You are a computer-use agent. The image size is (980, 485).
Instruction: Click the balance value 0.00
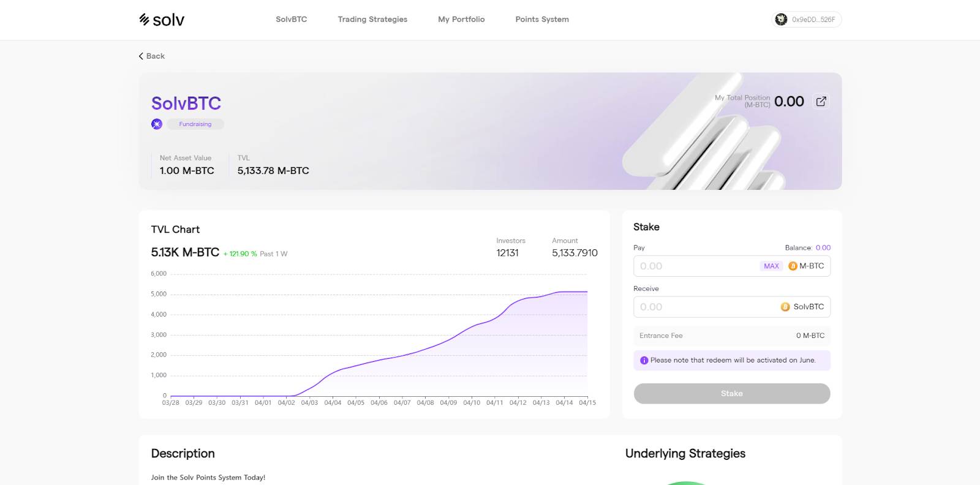(x=823, y=248)
